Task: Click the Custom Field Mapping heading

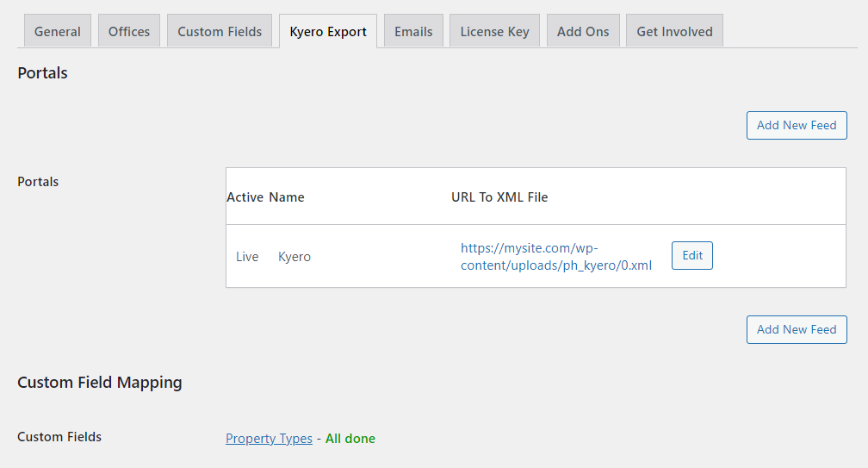Action: [x=100, y=383]
